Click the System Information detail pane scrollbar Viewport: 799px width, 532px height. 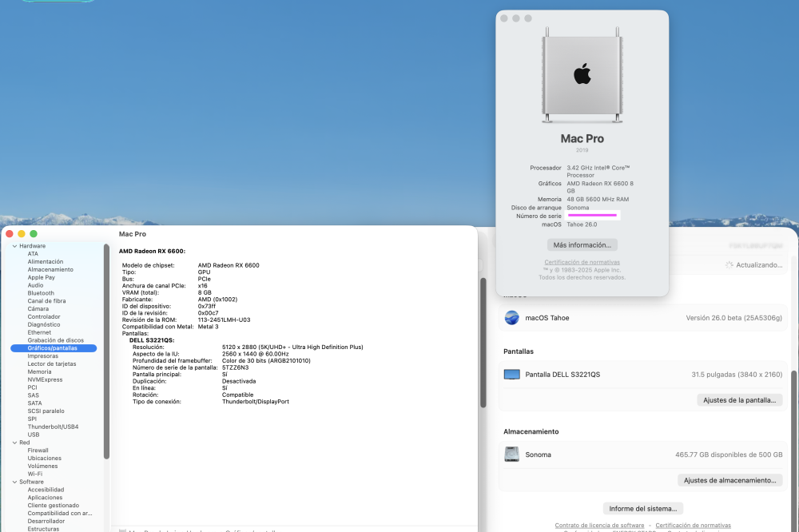(483, 343)
